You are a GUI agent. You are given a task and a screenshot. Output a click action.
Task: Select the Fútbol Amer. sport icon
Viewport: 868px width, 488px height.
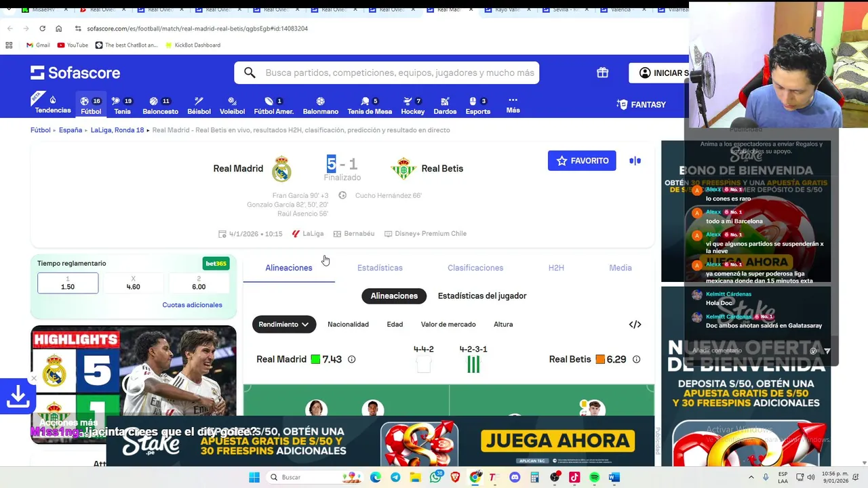(273, 105)
